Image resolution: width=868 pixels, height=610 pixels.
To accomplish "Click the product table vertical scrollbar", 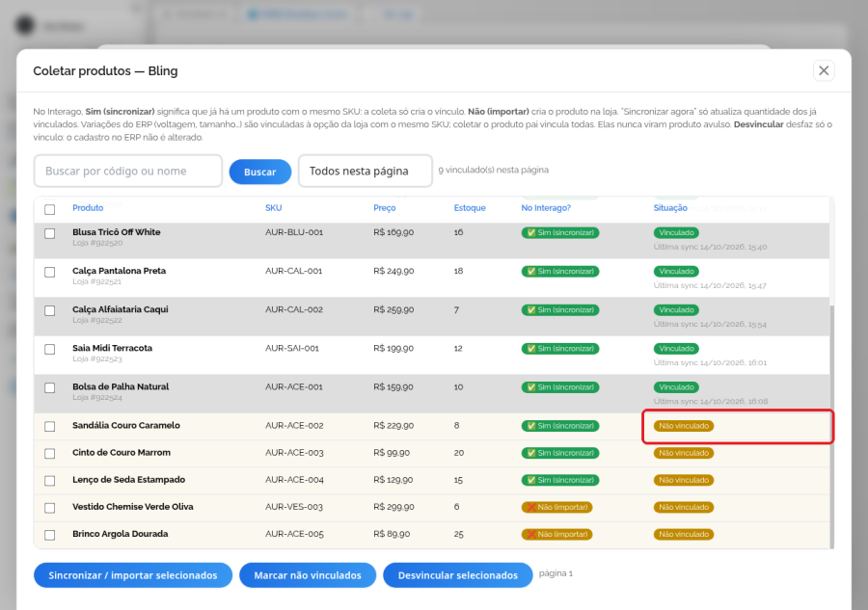I will click(x=831, y=426).
